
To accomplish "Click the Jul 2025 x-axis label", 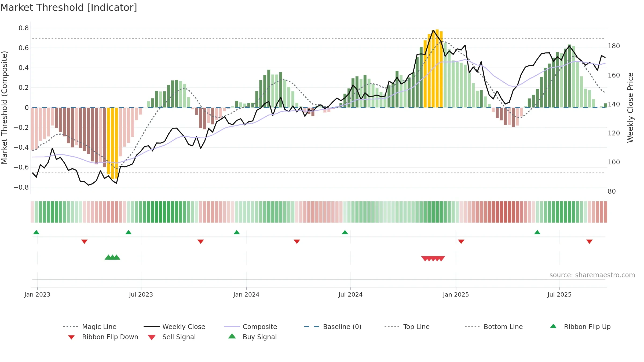I will pos(559,295).
